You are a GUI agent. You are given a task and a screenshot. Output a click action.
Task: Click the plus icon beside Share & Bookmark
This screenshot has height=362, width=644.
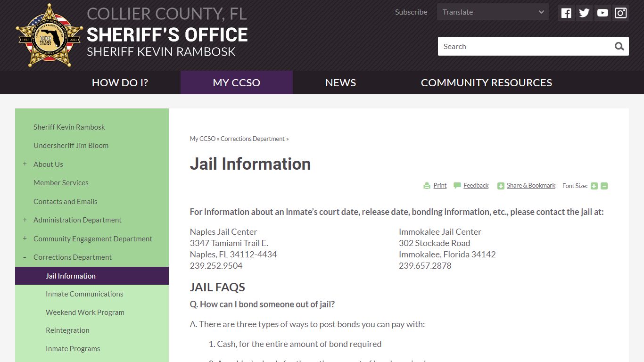[x=501, y=186]
